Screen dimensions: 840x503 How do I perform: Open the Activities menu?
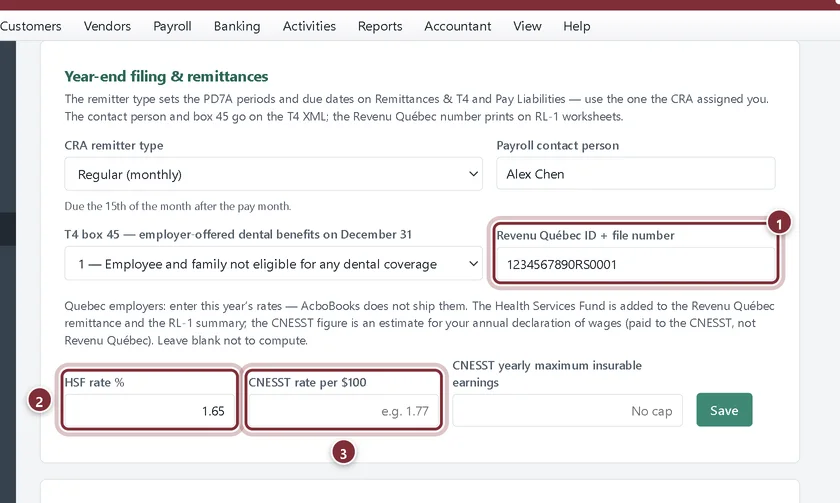309,26
